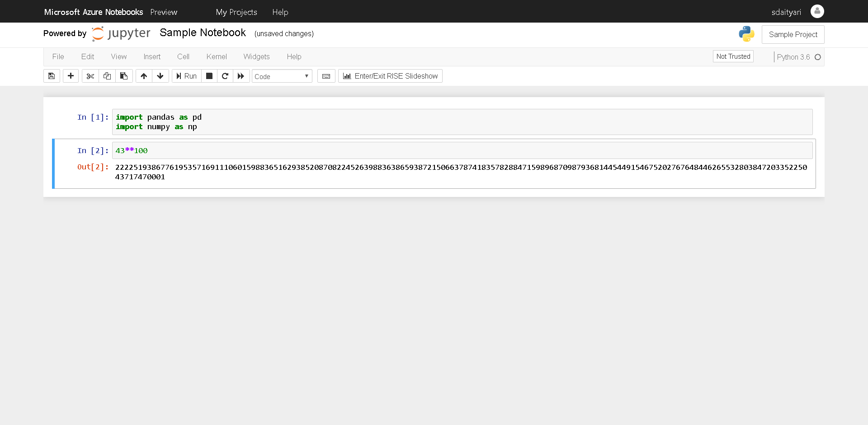This screenshot has width=868, height=425.
Task: Open the Edit menu
Action: 88,56
